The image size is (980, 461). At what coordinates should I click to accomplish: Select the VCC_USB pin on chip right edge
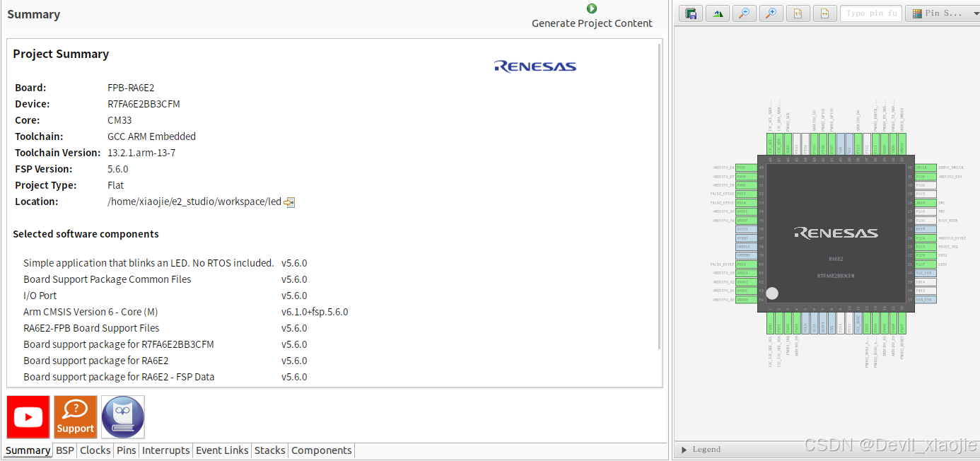(926, 273)
